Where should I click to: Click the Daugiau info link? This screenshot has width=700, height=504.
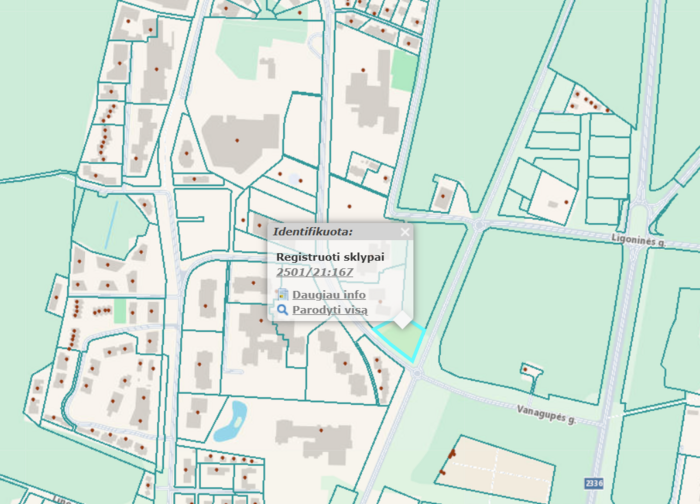click(328, 295)
